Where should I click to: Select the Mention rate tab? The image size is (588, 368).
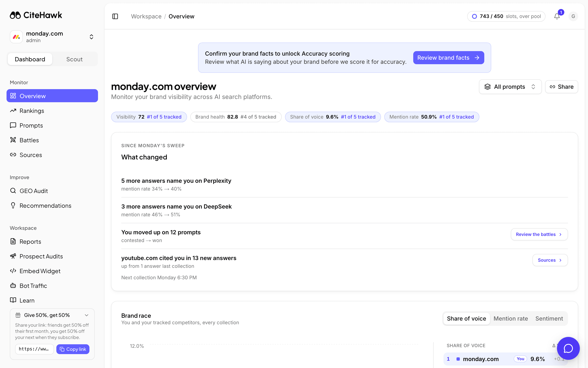(510, 319)
